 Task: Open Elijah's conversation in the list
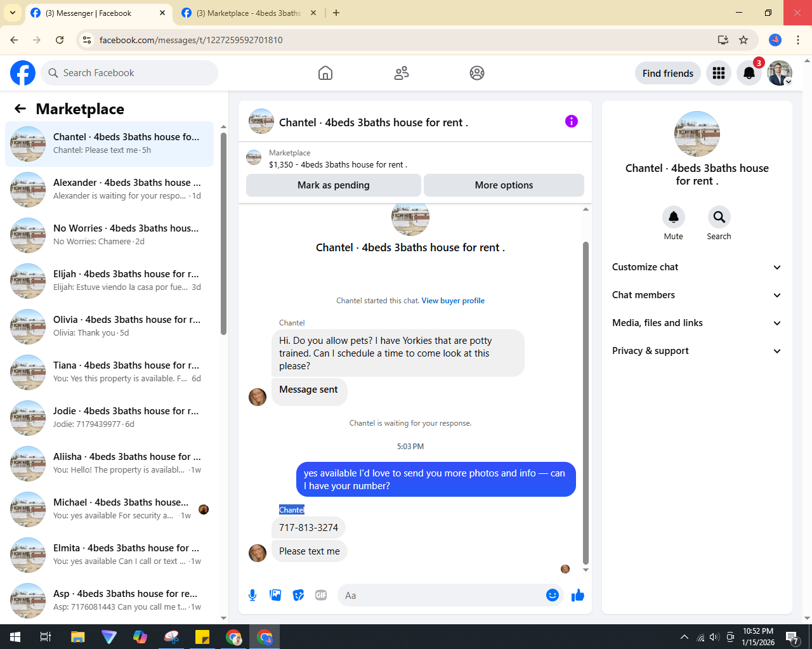point(109,281)
